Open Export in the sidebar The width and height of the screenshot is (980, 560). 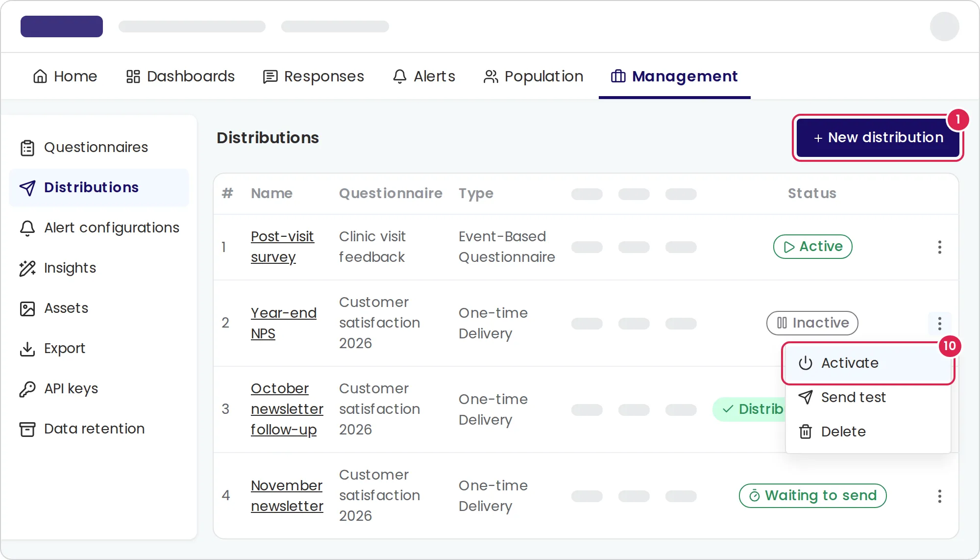pyautogui.click(x=98, y=349)
